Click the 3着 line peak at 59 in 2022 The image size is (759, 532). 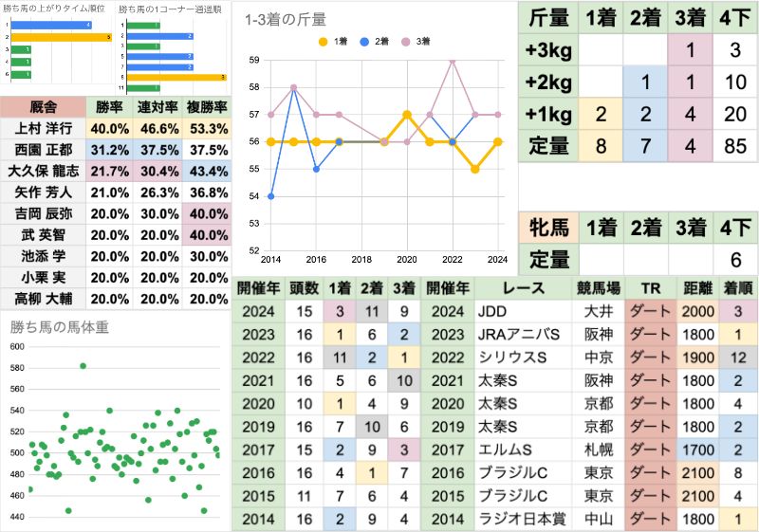coord(453,60)
